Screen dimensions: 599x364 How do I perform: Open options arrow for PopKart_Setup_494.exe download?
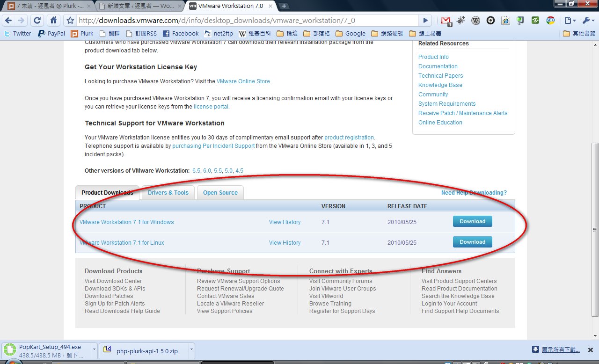[95, 349]
